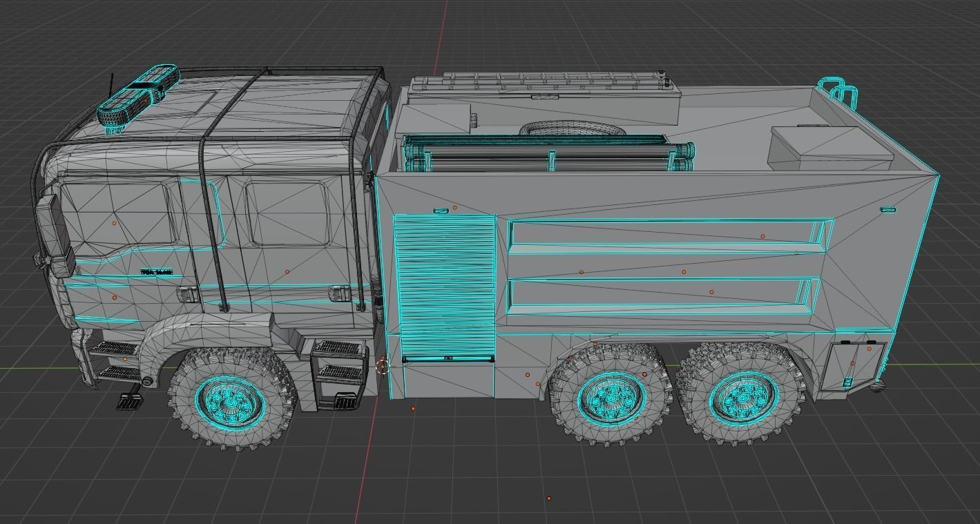Click the 3D cursor near the cab rear

point(383,367)
